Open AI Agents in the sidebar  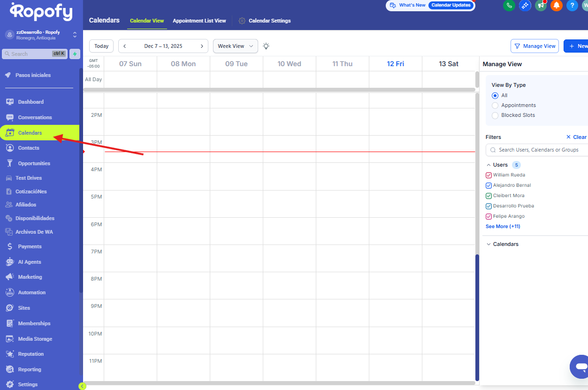(29, 262)
